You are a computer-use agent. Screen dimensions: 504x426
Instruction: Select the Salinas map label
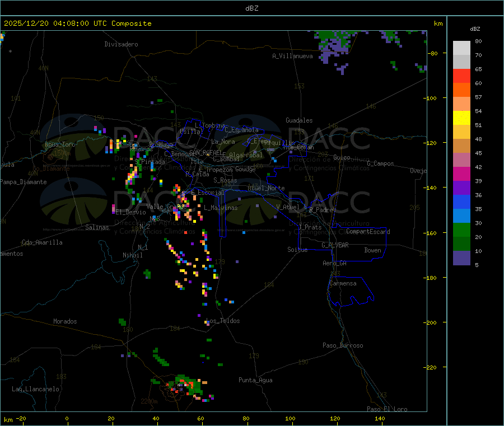pos(97,227)
